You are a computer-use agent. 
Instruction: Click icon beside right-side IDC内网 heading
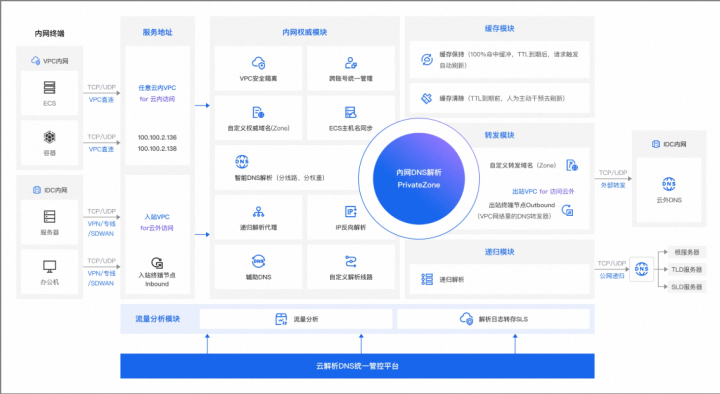(x=656, y=144)
